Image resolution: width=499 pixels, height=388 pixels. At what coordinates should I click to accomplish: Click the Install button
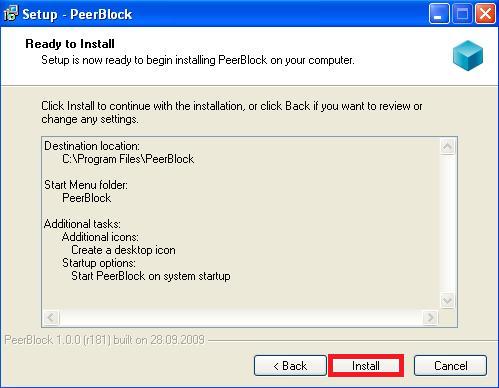366,366
